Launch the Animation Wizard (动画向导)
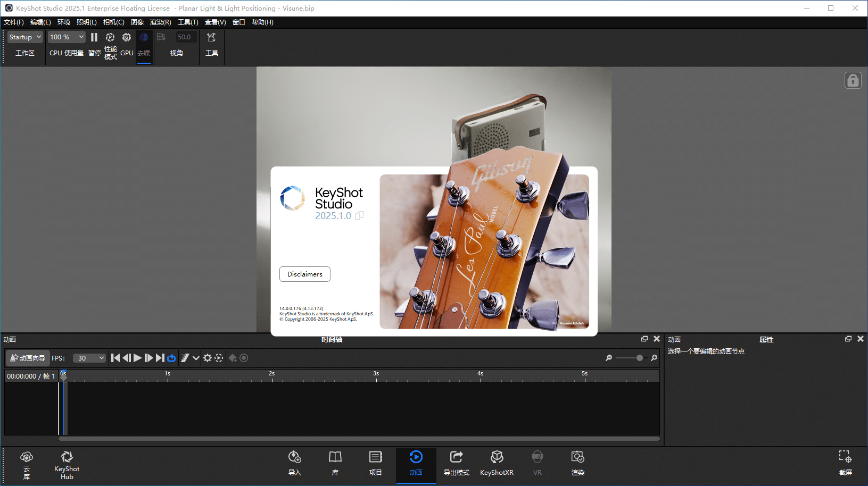This screenshot has width=868, height=486. point(28,358)
